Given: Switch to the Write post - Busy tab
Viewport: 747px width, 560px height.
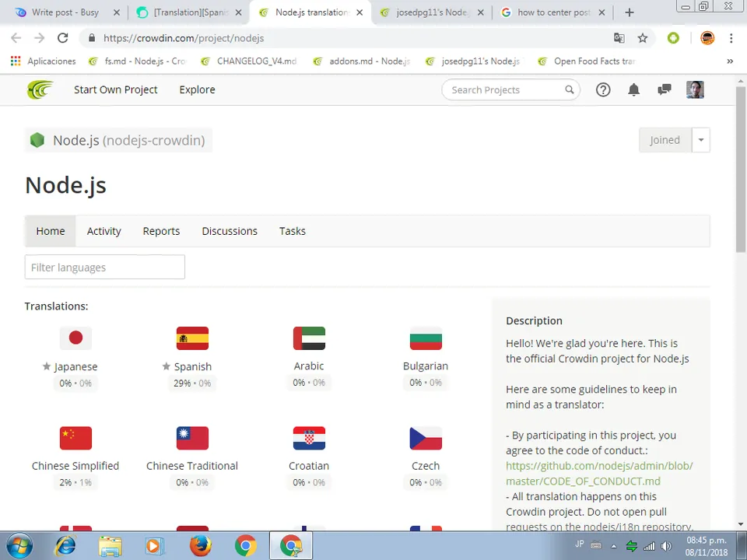Looking at the screenshot, I should [65, 12].
